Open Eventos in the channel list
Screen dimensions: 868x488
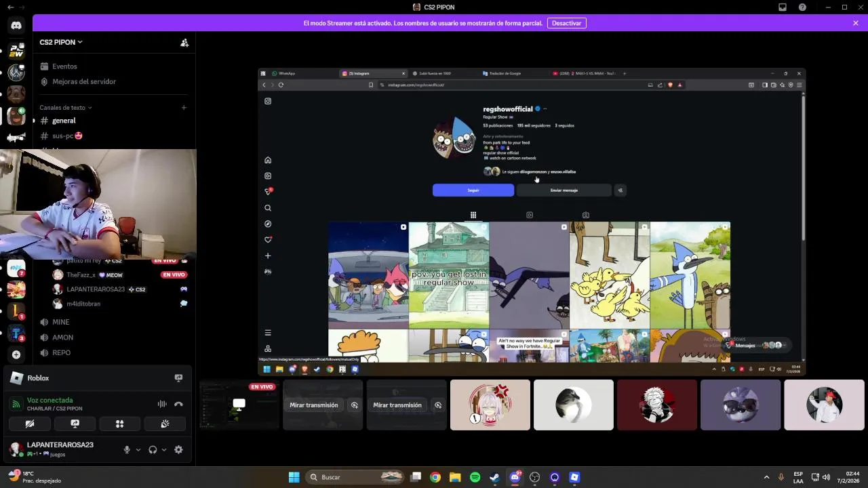tap(64, 66)
